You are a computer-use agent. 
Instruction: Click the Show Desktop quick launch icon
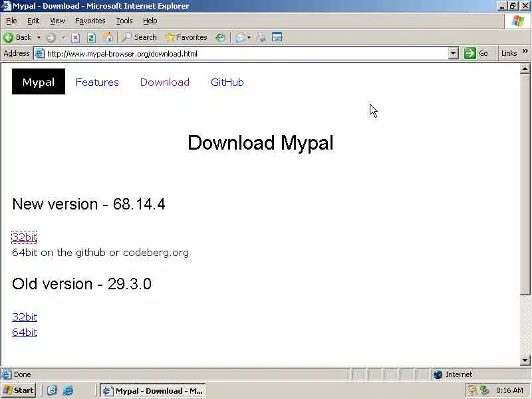tap(52, 390)
